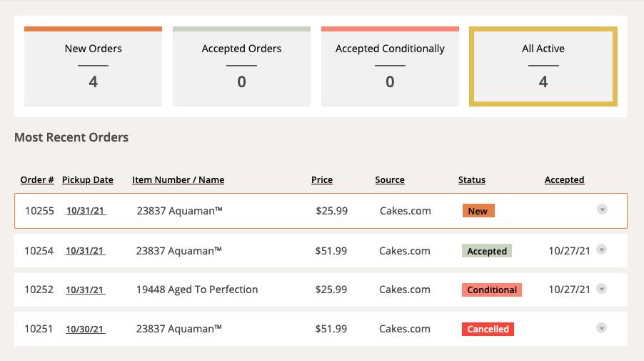Screen dimensions: 644x361
Task: Sort by Pickup Date column header
Action: [x=88, y=180]
